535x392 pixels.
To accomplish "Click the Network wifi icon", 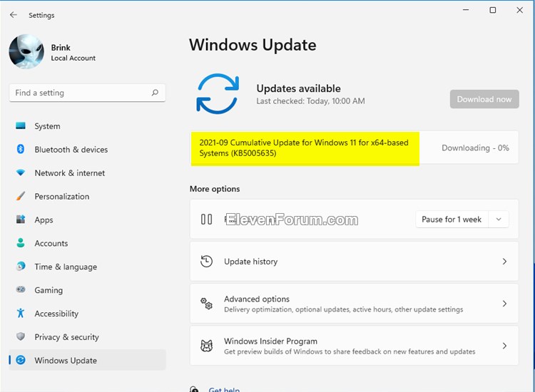I will [x=21, y=172].
